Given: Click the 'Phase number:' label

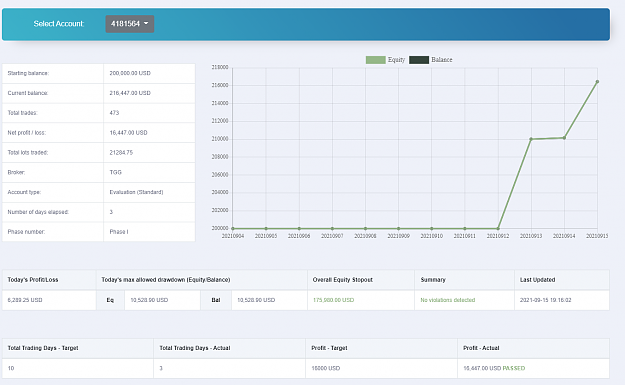Looking at the screenshot, I should (26, 232).
